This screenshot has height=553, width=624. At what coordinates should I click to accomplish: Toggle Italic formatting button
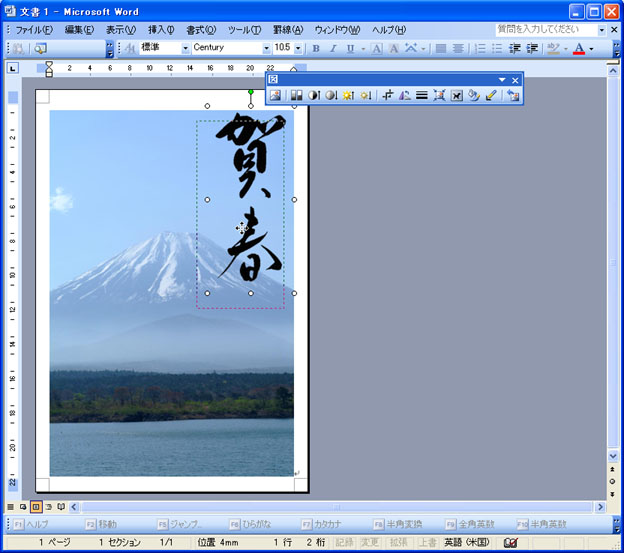click(x=332, y=48)
